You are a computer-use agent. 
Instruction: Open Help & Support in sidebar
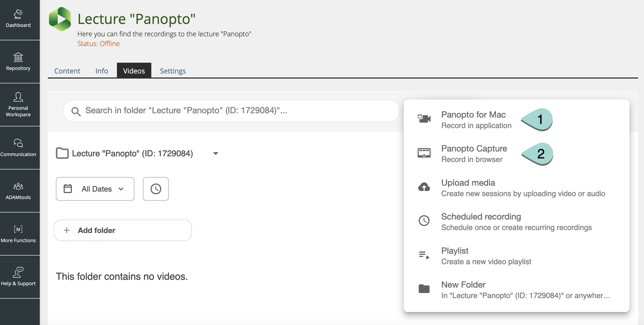[18, 277]
